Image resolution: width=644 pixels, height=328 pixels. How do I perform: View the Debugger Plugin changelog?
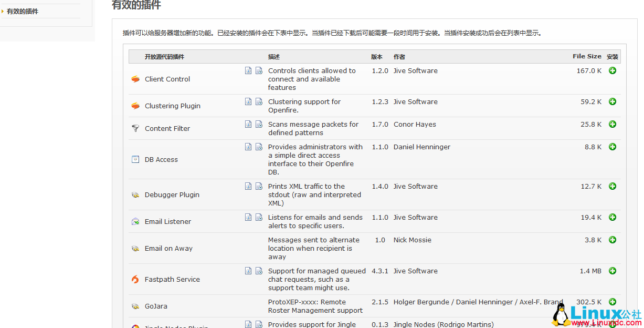coord(259,186)
